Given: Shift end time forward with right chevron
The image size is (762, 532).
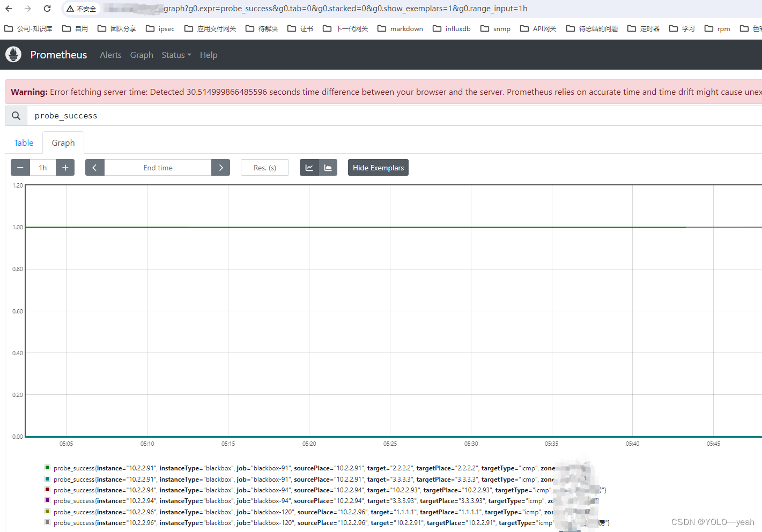Looking at the screenshot, I should click(220, 168).
